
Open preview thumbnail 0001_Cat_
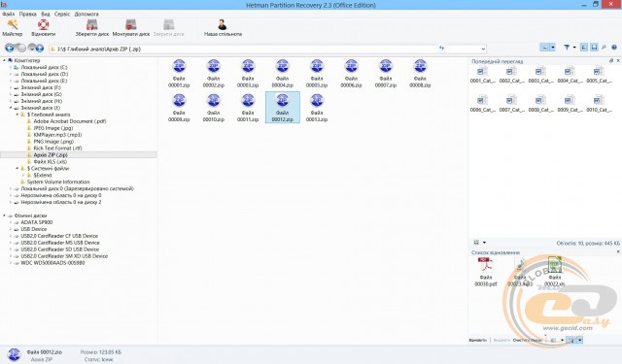[x=482, y=75]
